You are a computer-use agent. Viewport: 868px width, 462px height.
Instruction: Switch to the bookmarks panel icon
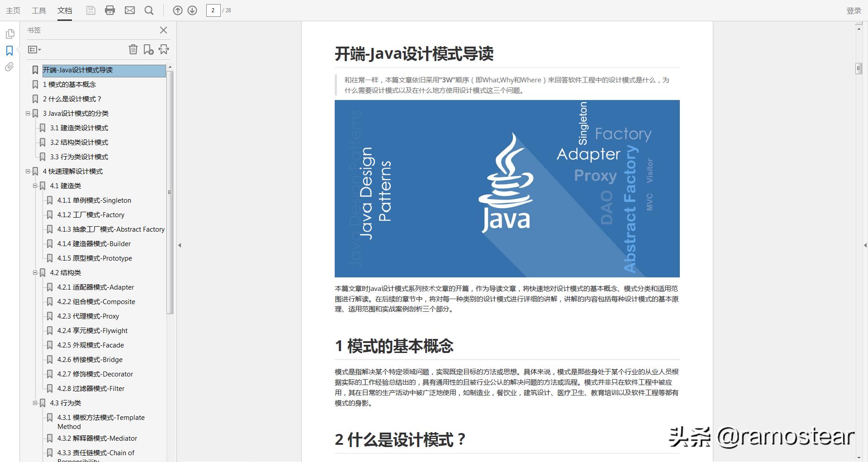click(x=9, y=50)
